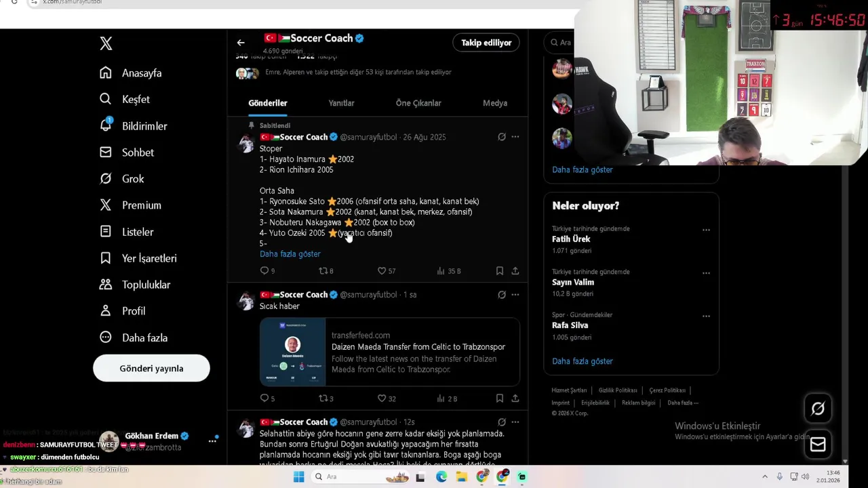Click the Grok icon on the Sıcak haber post
Image resolution: width=868 pixels, height=488 pixels.
coord(502,295)
